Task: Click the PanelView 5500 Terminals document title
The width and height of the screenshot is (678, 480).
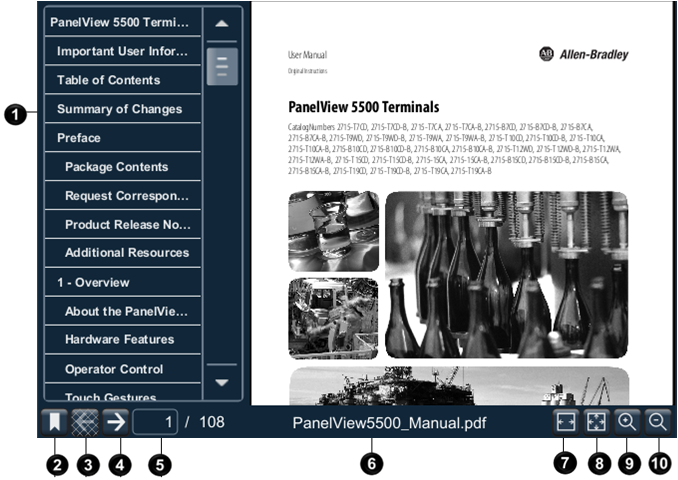Action: (x=364, y=107)
